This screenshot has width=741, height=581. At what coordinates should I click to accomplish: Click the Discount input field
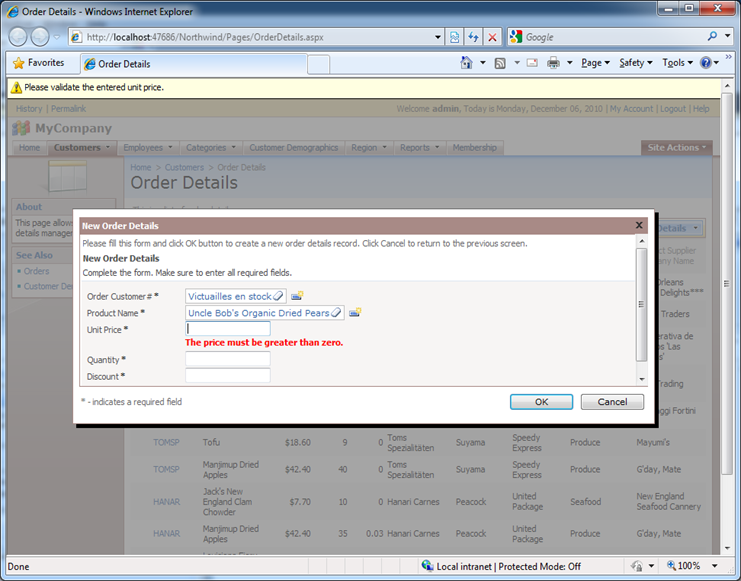pos(228,375)
